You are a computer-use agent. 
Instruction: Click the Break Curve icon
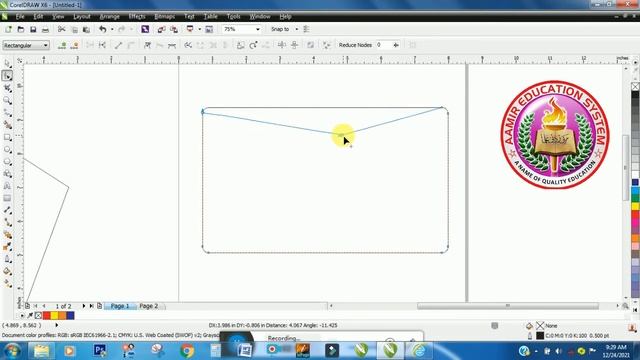(102, 45)
